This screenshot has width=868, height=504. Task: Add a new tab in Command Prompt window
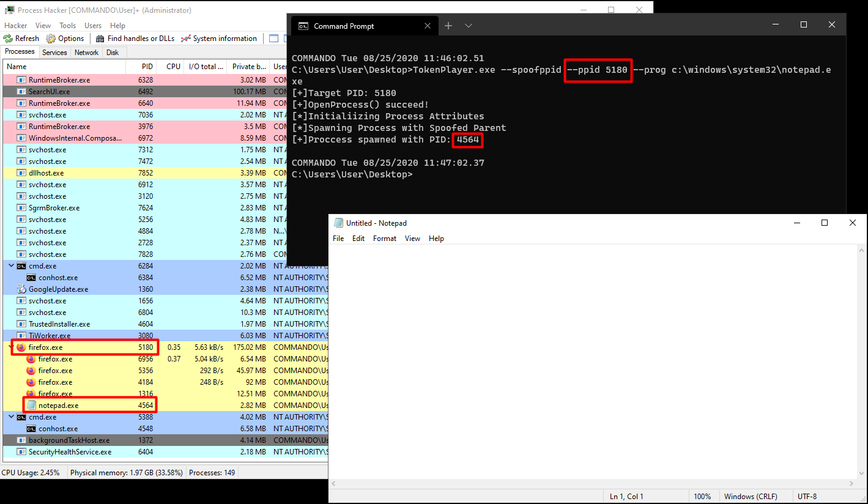(448, 26)
